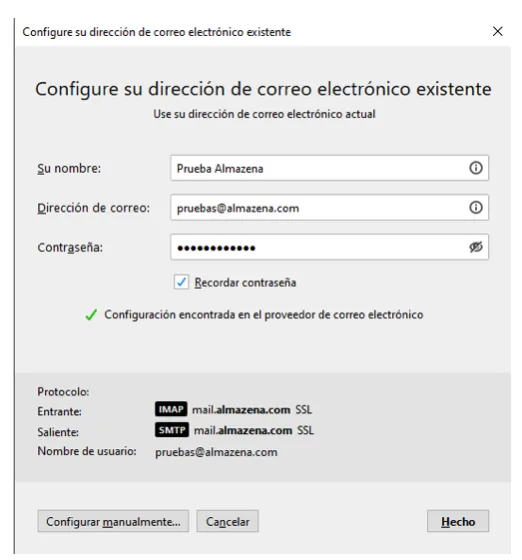Click the green checkmark status icon
The image size is (522, 560).
point(91,315)
